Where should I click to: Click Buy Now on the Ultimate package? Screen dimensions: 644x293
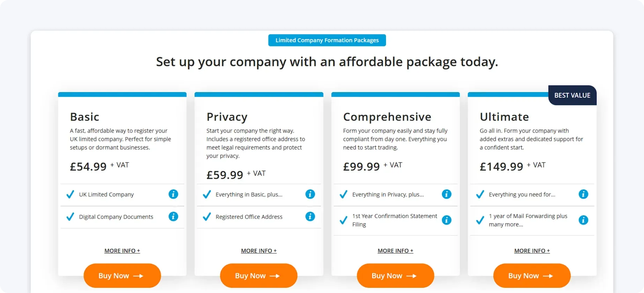tap(532, 276)
